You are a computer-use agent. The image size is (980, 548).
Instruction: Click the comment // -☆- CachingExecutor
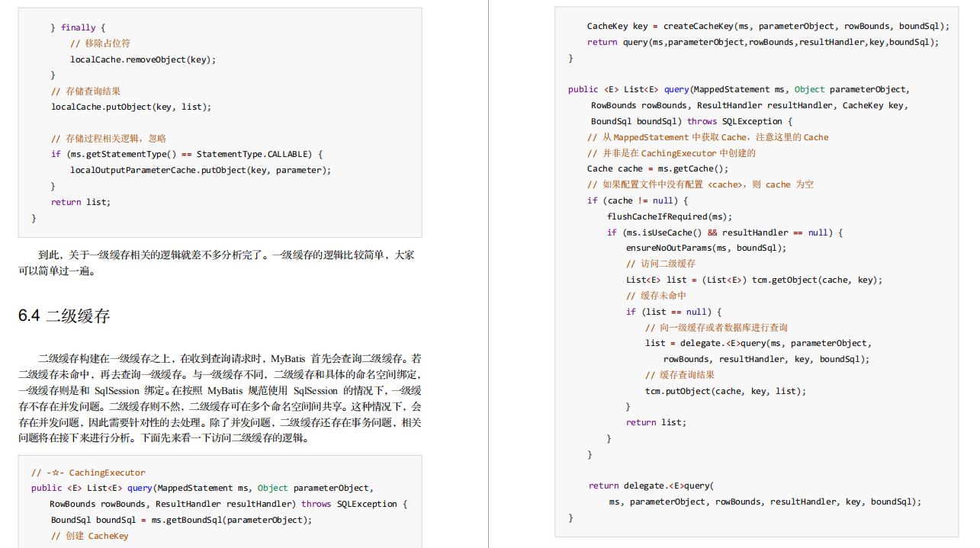[x=88, y=473]
